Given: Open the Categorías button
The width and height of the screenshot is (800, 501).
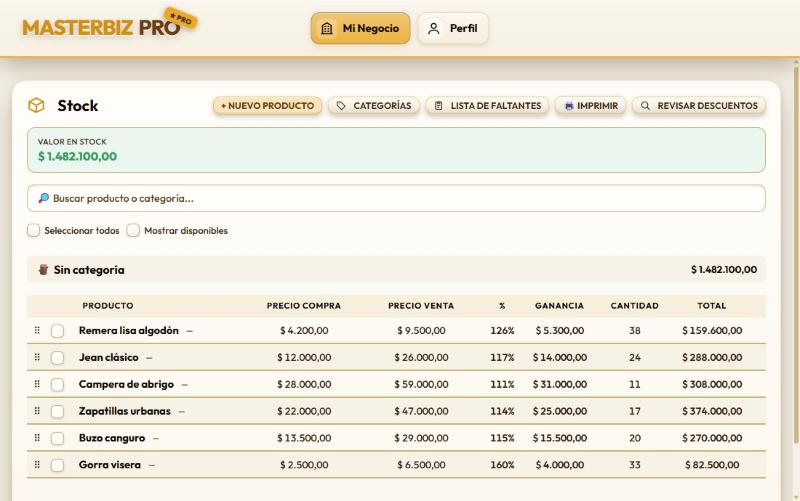Looking at the screenshot, I should (374, 106).
